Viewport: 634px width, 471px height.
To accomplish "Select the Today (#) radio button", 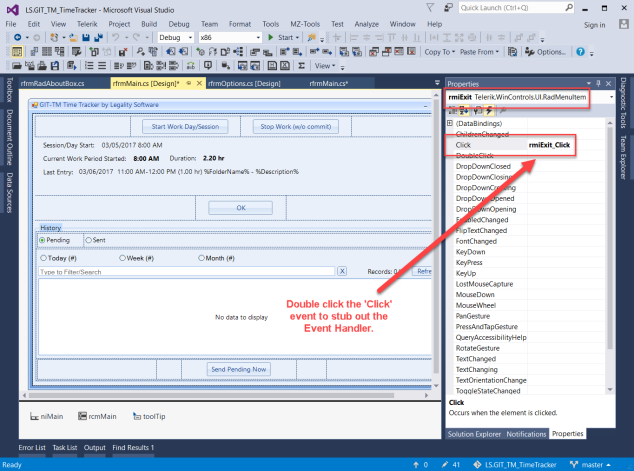I will tap(43, 258).
